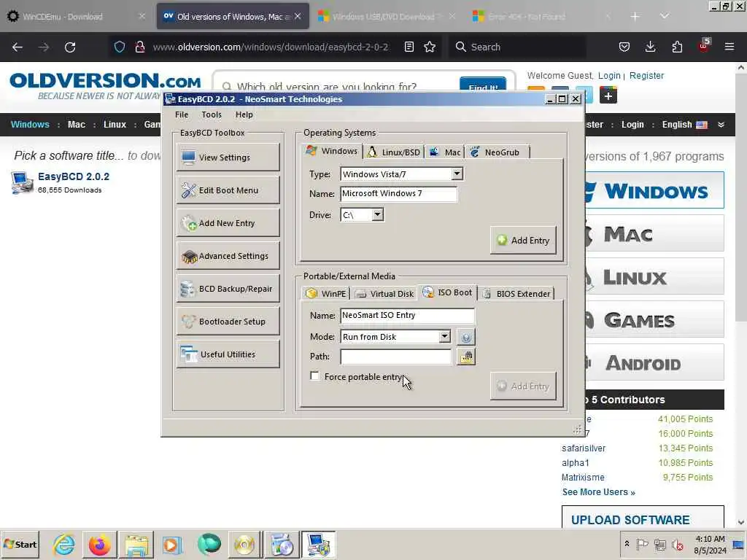
Task: Go back using browser back arrow
Action: [18, 47]
